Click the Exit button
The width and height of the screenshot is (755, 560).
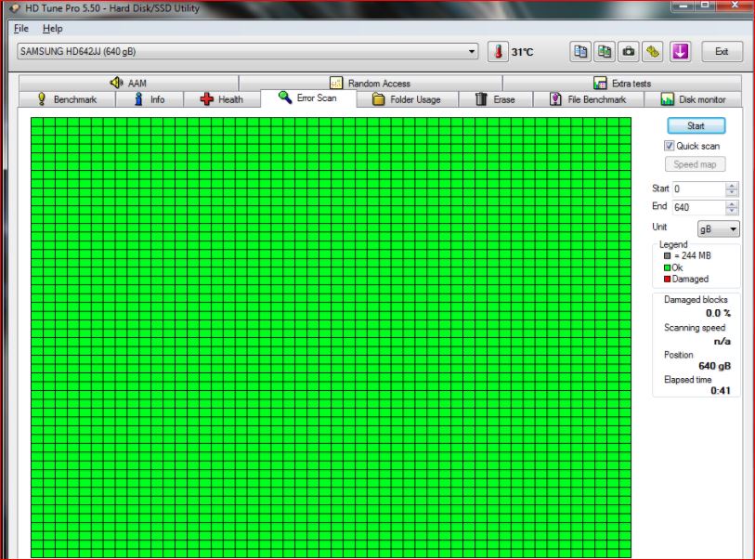pyautogui.click(x=722, y=51)
